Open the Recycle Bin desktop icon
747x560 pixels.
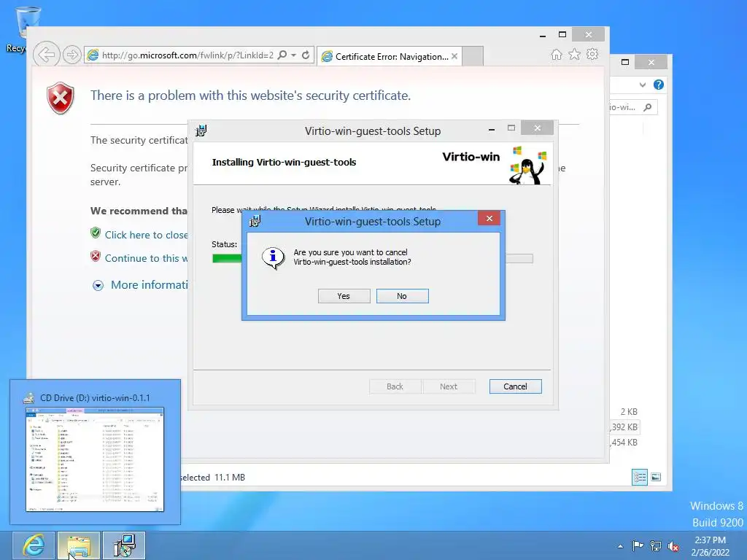tap(28, 28)
